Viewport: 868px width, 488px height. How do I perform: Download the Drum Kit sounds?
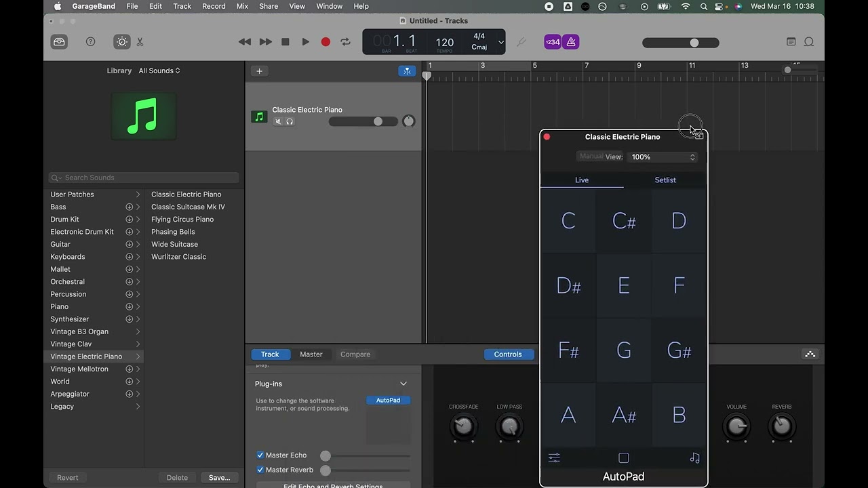coord(129,220)
